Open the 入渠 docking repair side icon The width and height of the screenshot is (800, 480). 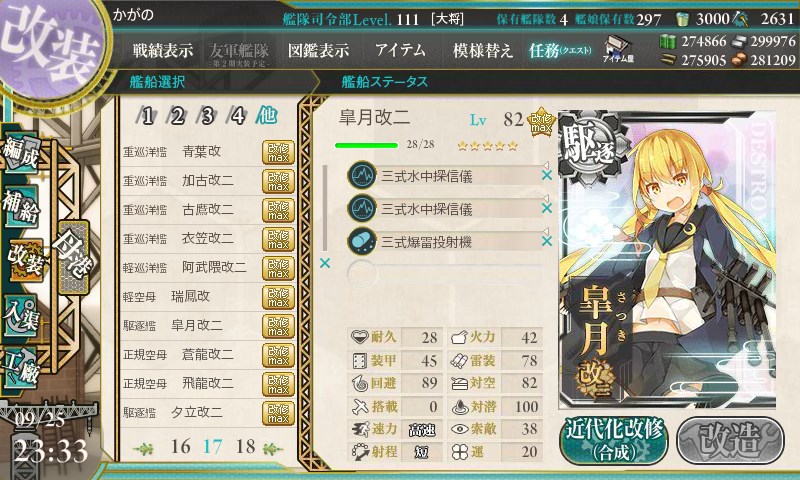[21, 317]
